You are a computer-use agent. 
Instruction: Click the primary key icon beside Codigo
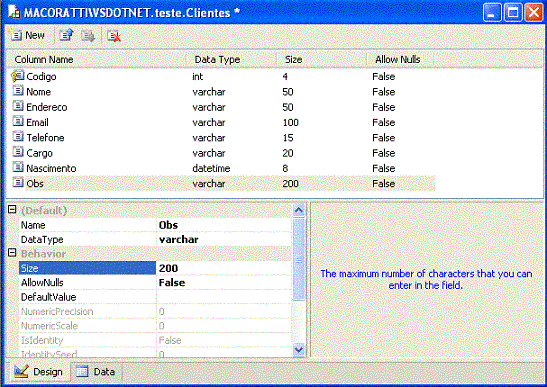[x=18, y=76]
